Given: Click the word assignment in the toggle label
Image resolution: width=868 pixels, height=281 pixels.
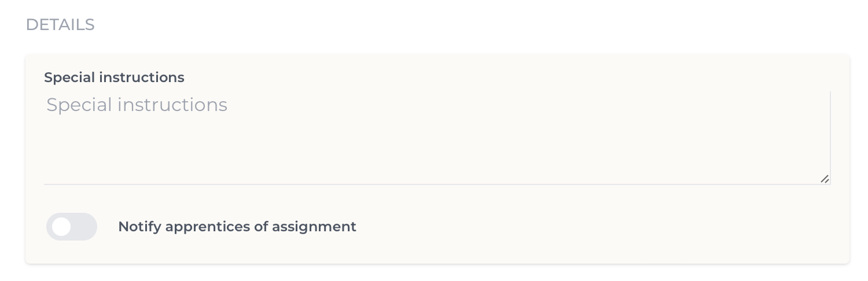Looking at the screenshot, I should [x=313, y=227].
